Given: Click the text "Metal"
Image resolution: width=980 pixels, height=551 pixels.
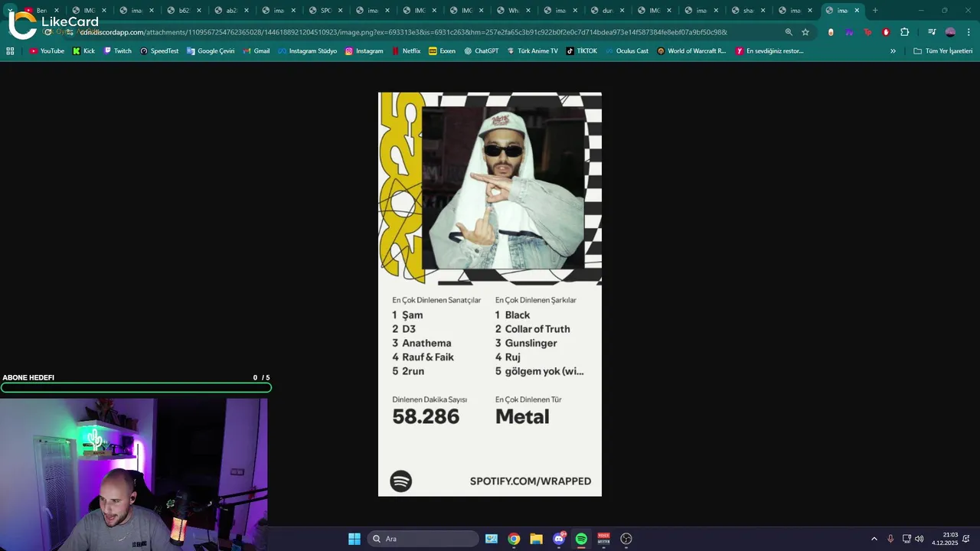Looking at the screenshot, I should pos(522,416).
